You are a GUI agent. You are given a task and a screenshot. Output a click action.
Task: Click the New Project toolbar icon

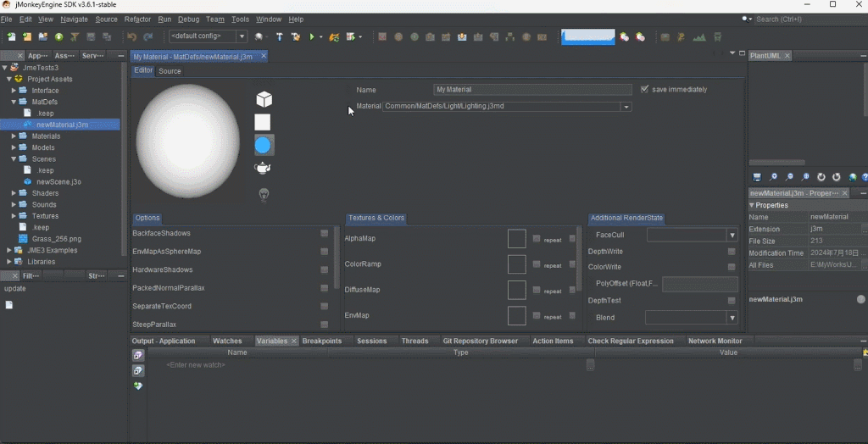(x=27, y=37)
